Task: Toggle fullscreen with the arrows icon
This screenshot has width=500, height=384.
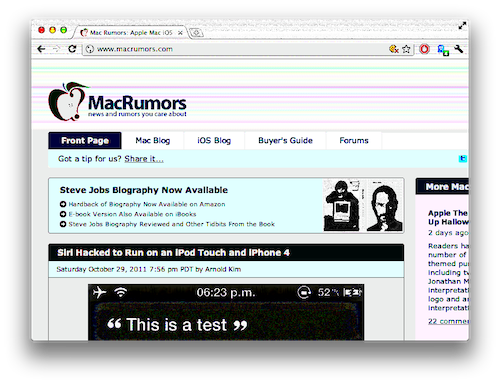Action: (462, 26)
